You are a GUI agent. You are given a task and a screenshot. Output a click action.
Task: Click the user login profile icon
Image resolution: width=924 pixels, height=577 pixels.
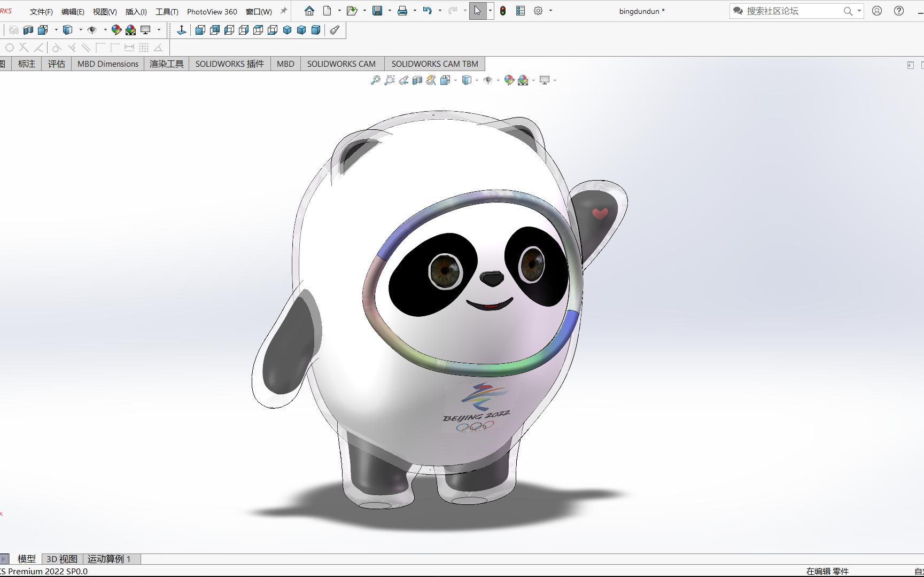tap(877, 11)
